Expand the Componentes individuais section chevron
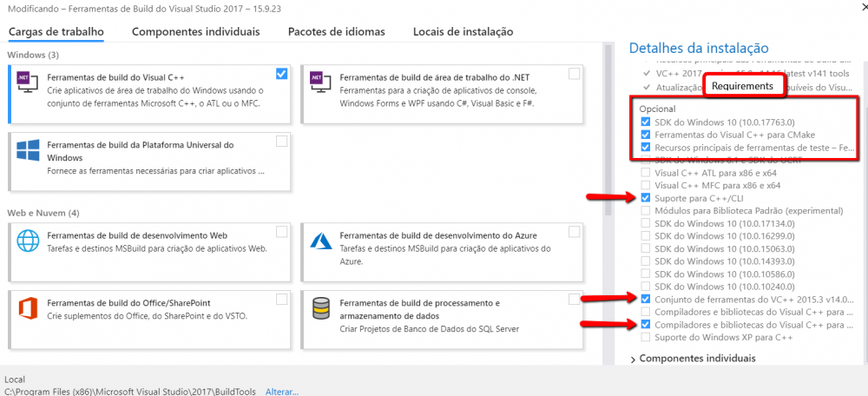This screenshot has height=396, width=868. pos(634,359)
